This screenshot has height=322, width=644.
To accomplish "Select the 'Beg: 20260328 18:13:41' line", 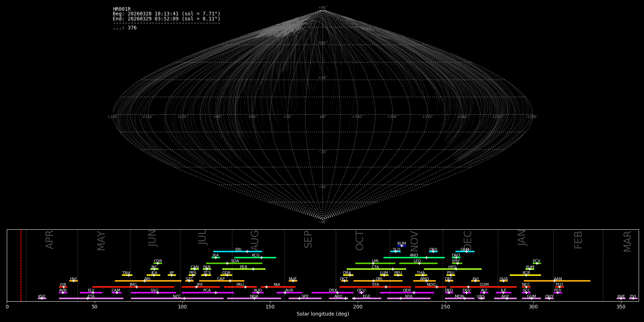I will point(167,14).
